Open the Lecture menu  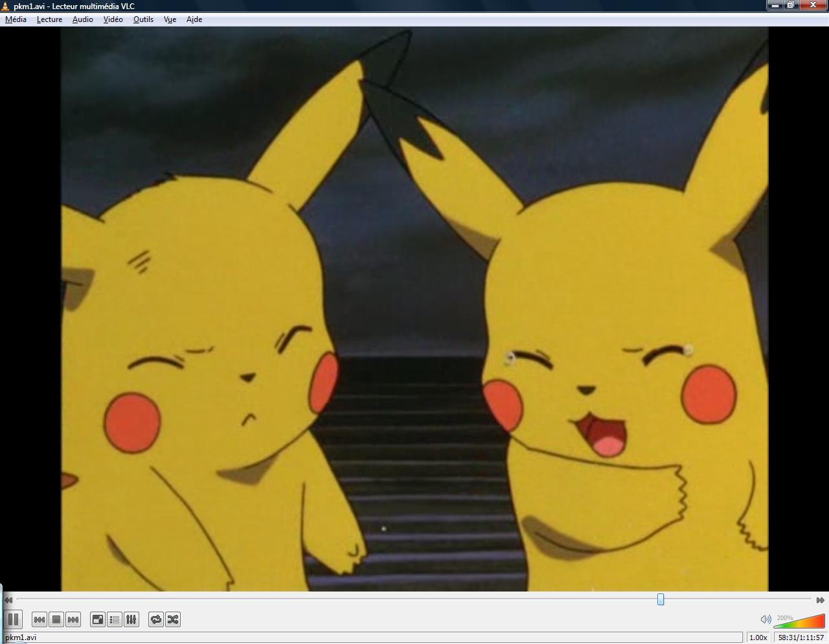pos(49,19)
